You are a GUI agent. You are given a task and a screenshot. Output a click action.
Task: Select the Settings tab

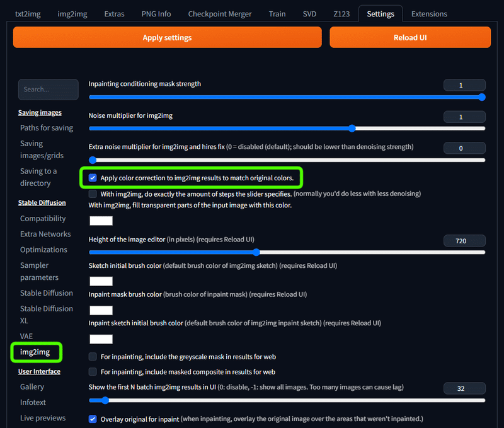click(381, 14)
